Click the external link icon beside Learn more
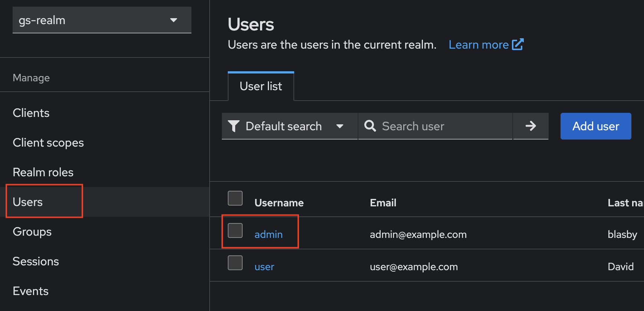Viewport: 644px width, 311px height. point(517,45)
